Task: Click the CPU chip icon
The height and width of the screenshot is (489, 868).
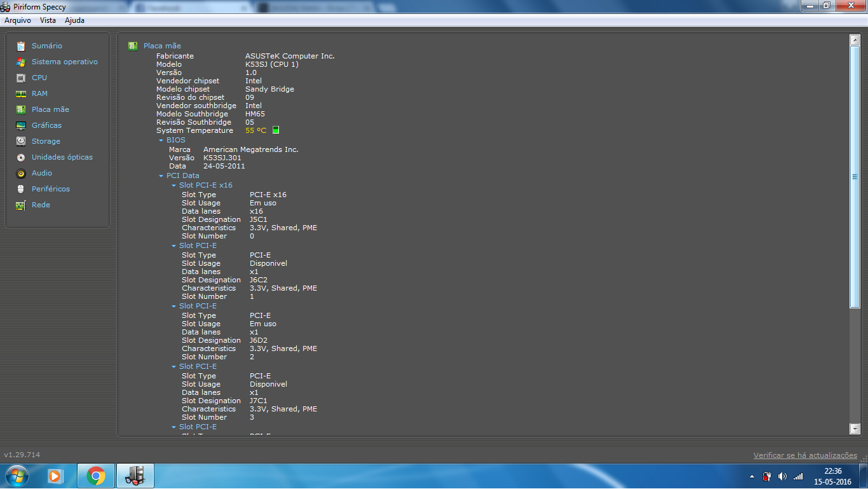Action: [x=21, y=78]
